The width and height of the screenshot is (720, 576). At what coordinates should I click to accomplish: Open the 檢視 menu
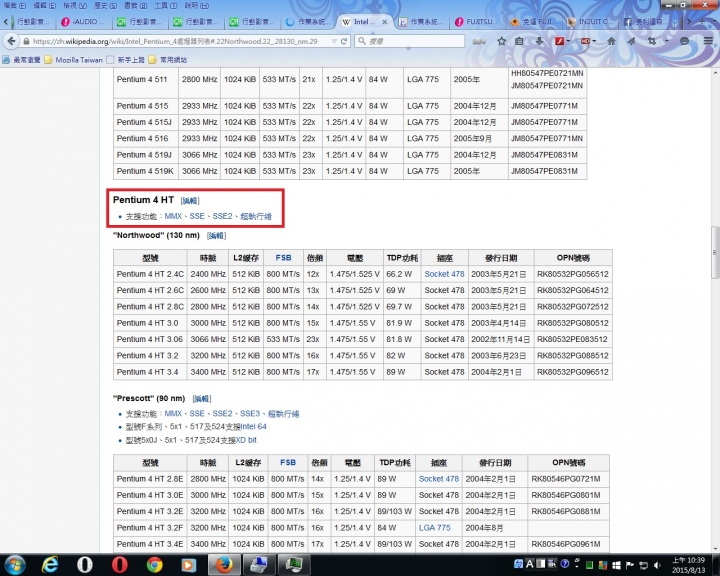pos(75,6)
